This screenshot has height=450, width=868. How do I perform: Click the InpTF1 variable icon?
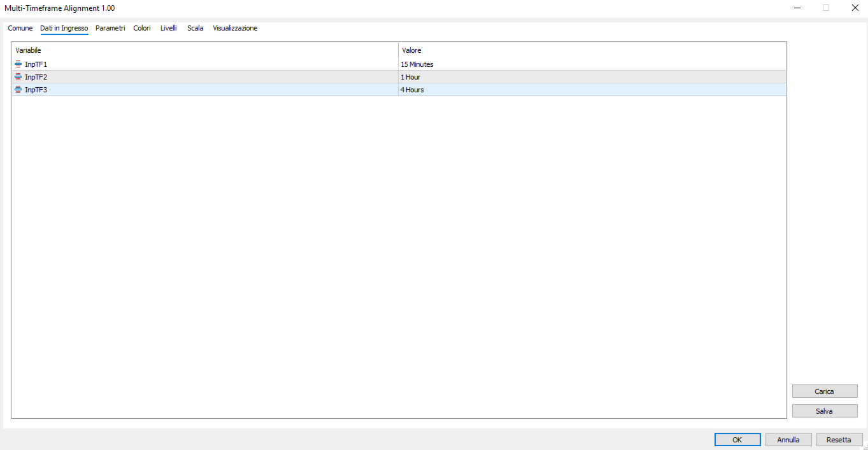18,64
